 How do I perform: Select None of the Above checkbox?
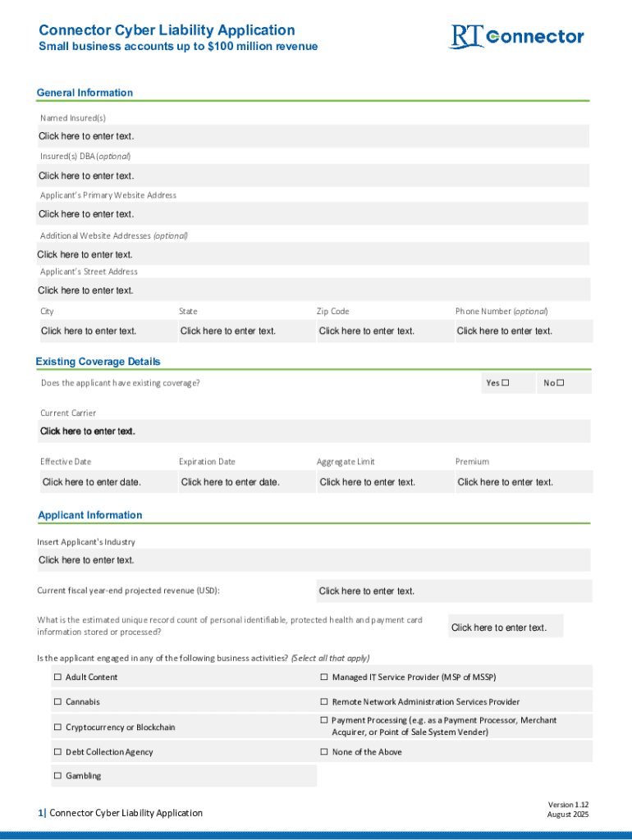click(324, 752)
